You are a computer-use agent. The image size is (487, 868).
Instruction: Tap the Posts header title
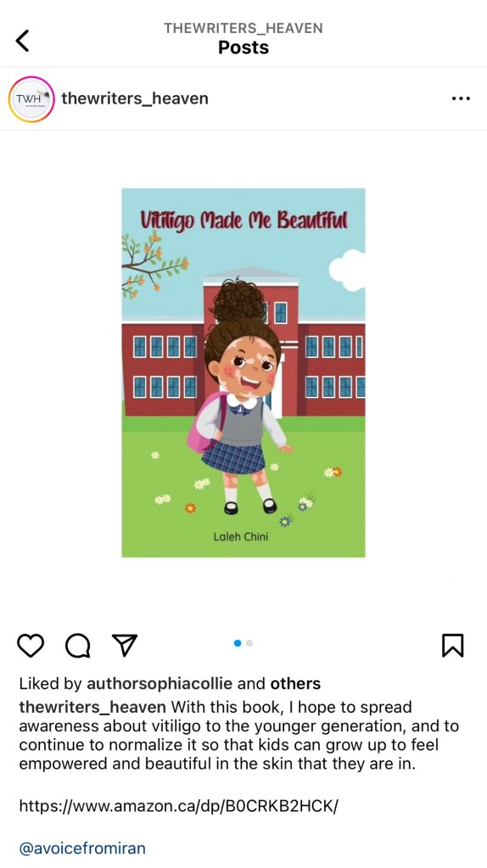tap(243, 48)
